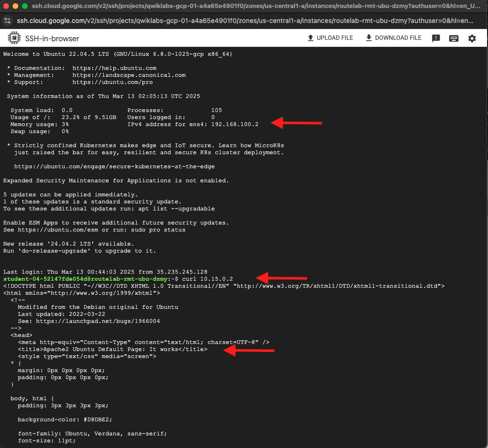Click the https://help.ubuntu.com documentation URL
The width and height of the screenshot is (488, 448).
115,68
